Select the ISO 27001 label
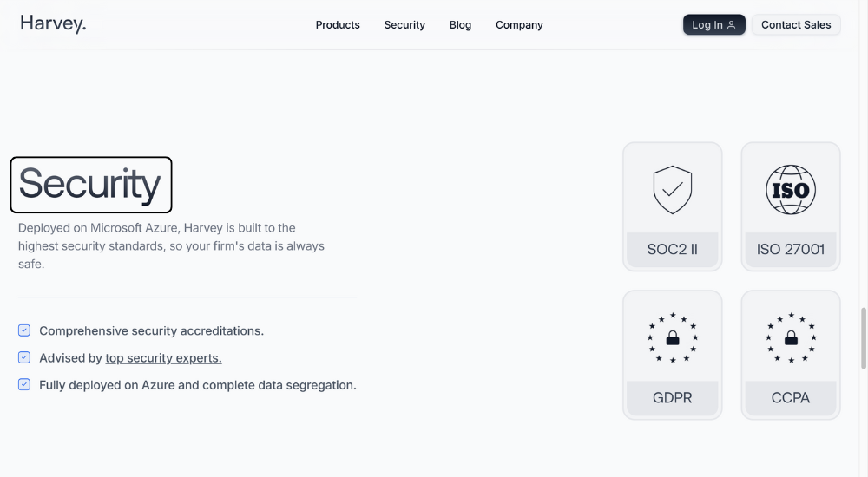Image resolution: width=868 pixels, height=477 pixels. click(791, 250)
